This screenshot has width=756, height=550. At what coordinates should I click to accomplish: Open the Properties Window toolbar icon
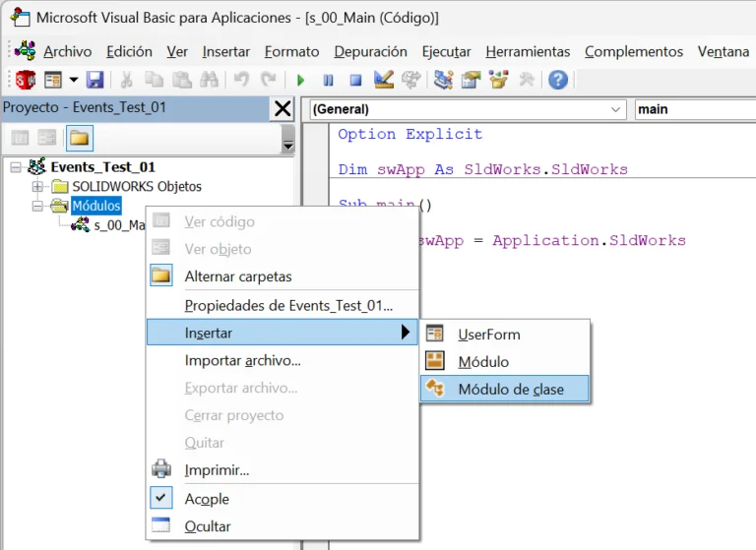click(472, 80)
